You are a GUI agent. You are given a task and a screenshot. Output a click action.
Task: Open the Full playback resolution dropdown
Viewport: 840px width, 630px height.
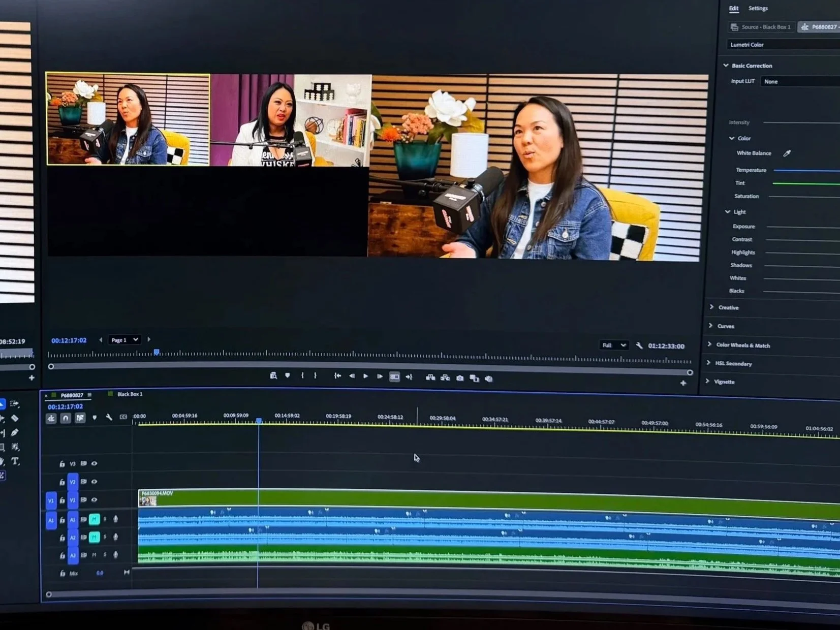pyautogui.click(x=614, y=345)
